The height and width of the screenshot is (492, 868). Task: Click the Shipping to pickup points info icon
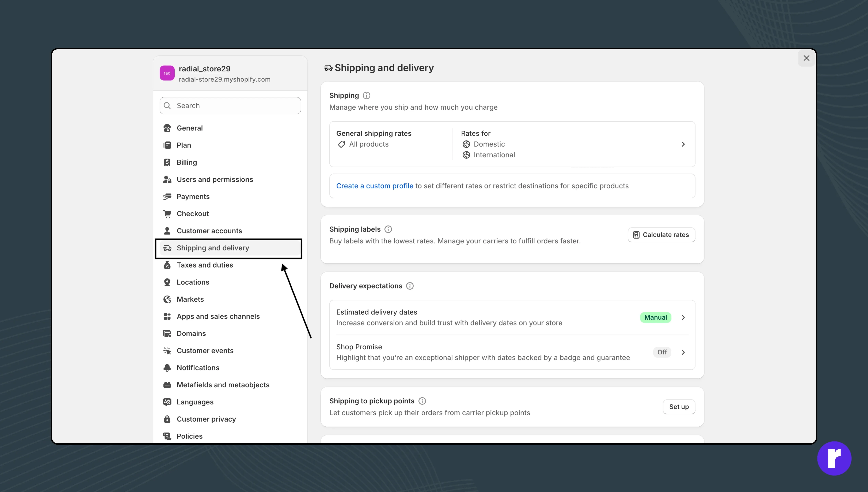pos(422,401)
